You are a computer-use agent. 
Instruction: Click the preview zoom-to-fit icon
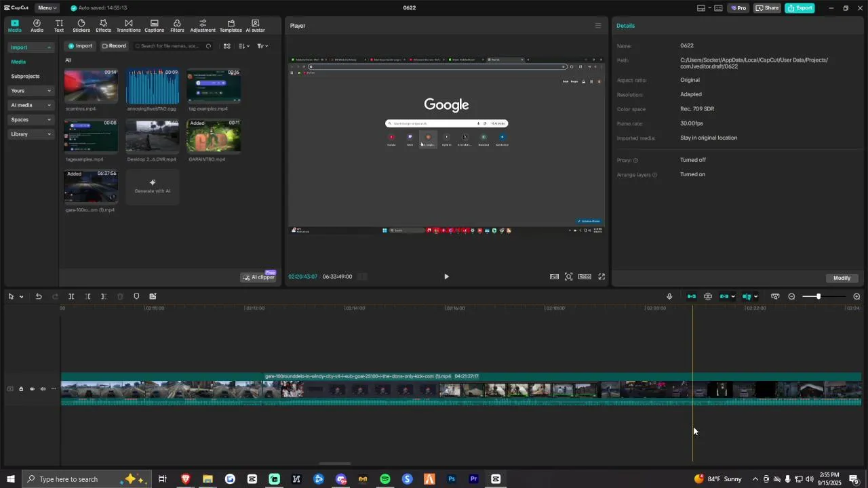click(x=569, y=277)
